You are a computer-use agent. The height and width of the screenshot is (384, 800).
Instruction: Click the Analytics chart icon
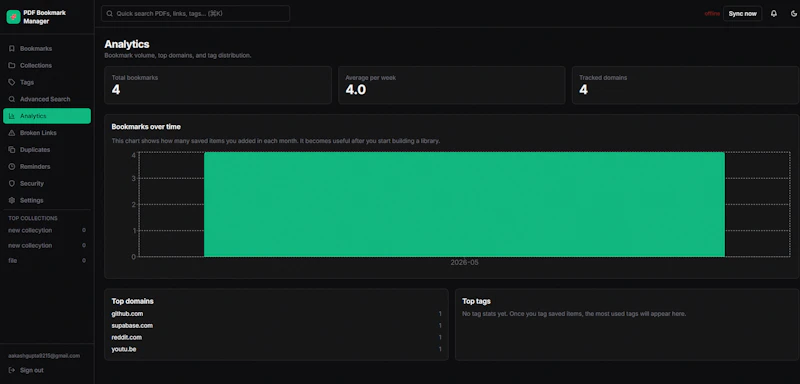tap(12, 116)
